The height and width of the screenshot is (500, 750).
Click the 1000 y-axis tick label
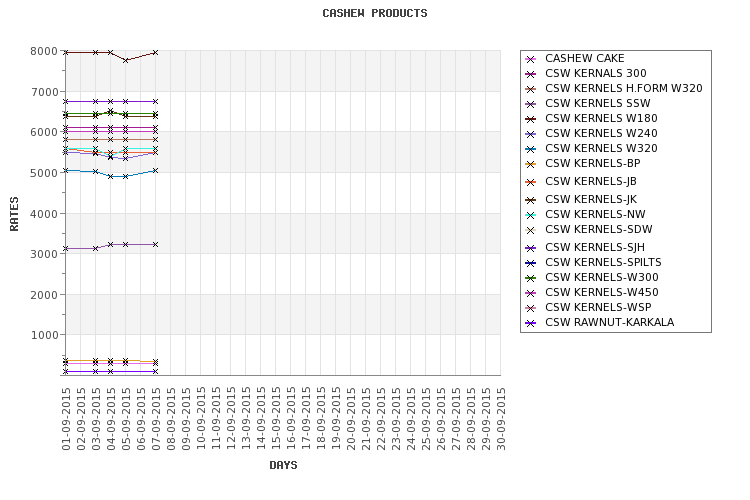(x=44, y=335)
